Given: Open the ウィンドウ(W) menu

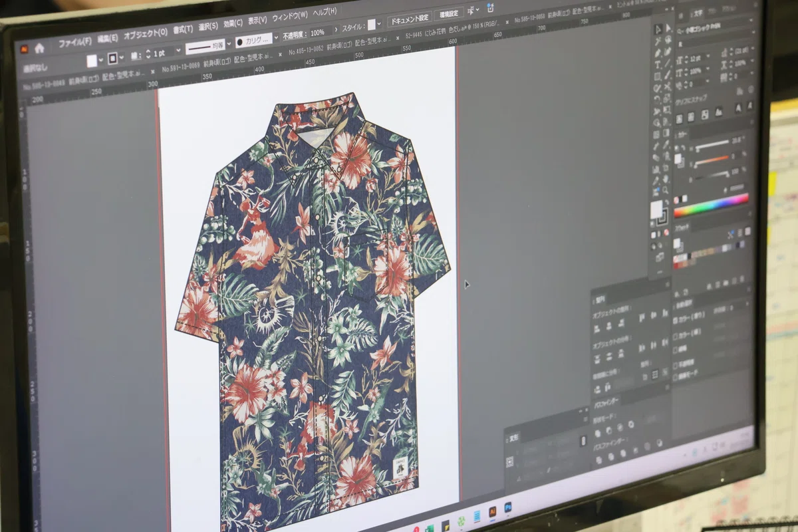Looking at the screenshot, I should pos(290,16).
